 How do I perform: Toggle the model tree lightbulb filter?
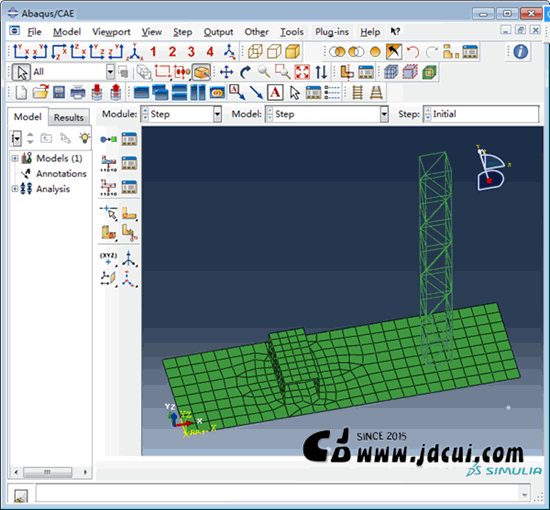click(85, 138)
